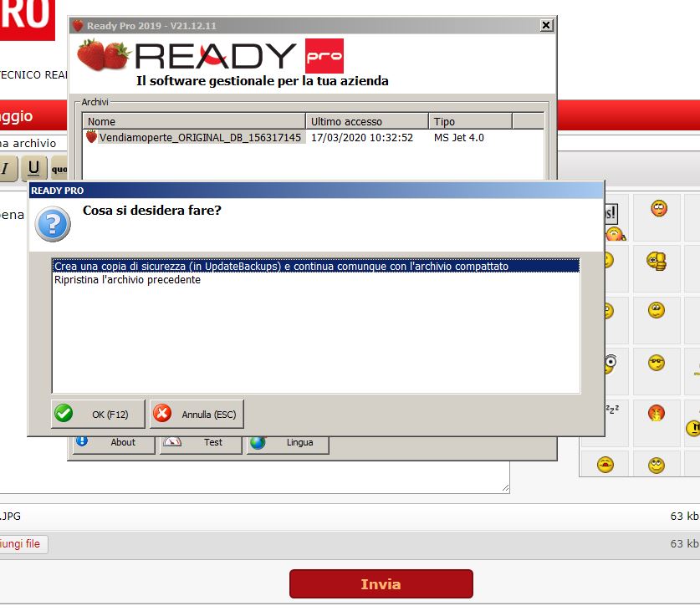Close the Ready Pro 2019 window

coord(546,25)
